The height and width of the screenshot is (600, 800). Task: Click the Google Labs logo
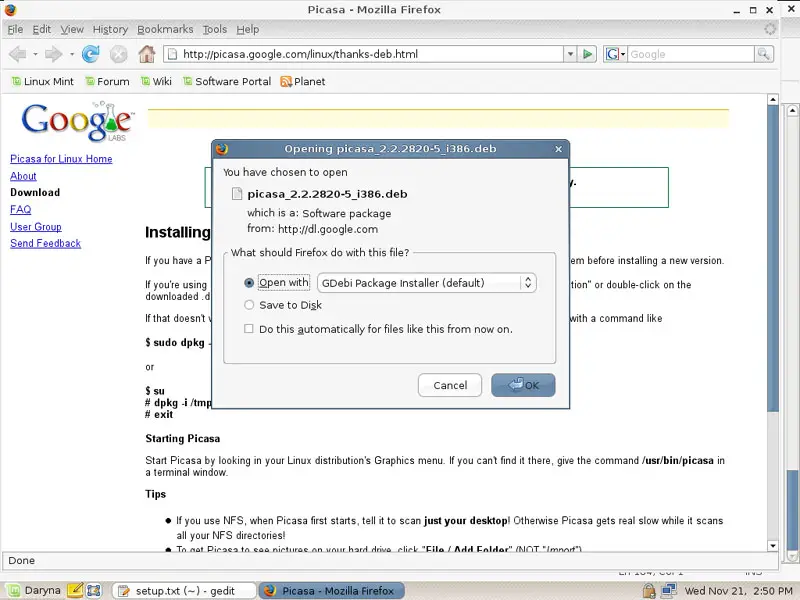click(x=78, y=121)
